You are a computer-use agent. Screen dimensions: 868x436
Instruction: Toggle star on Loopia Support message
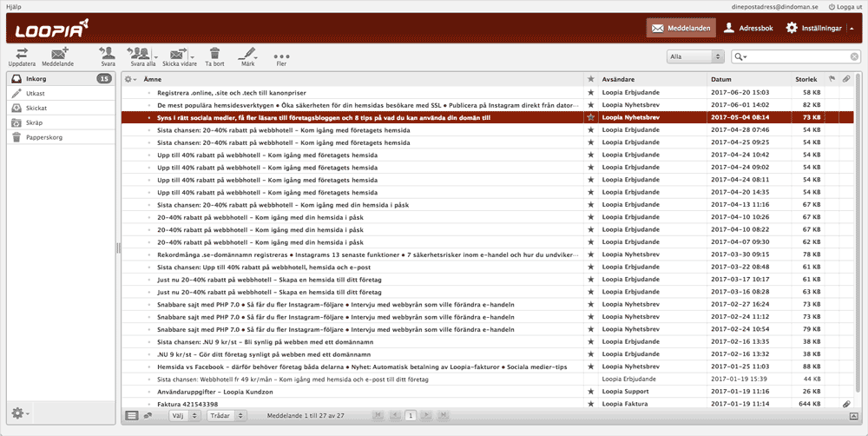tap(590, 392)
